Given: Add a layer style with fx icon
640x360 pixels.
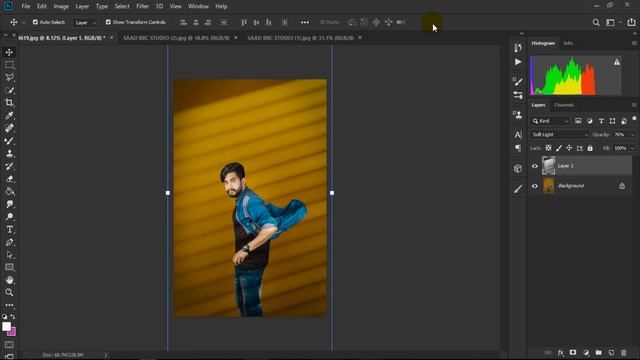Looking at the screenshot, I should (x=561, y=352).
